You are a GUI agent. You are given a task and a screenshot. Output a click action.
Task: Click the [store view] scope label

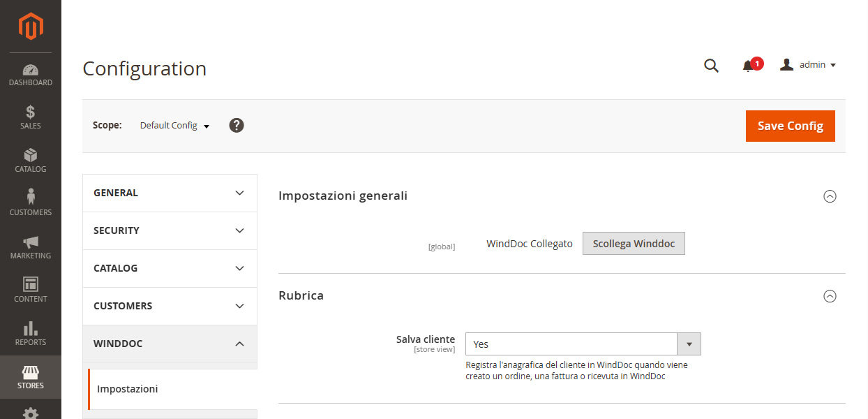coord(435,349)
